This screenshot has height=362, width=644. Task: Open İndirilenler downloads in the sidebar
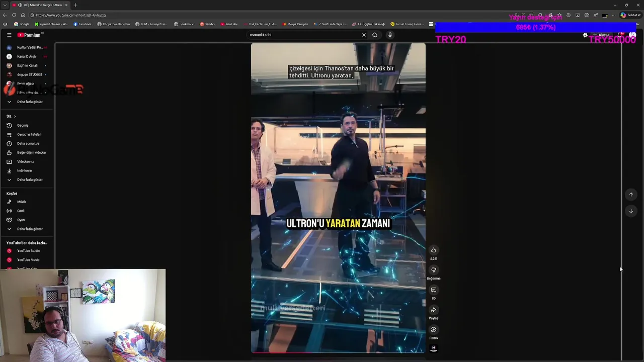(27, 171)
